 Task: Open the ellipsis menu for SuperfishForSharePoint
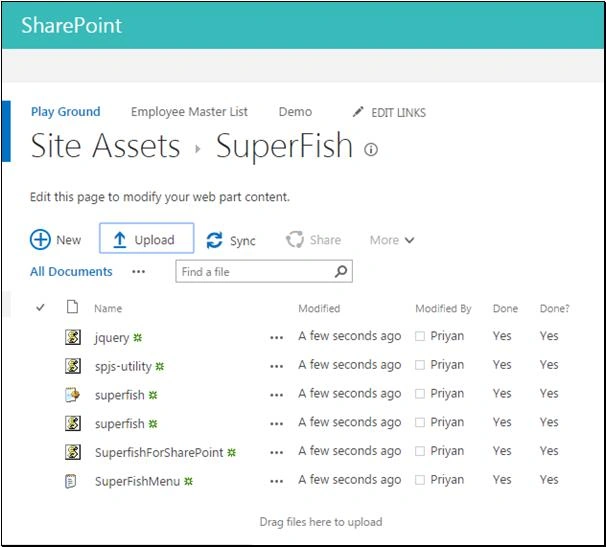pos(276,453)
